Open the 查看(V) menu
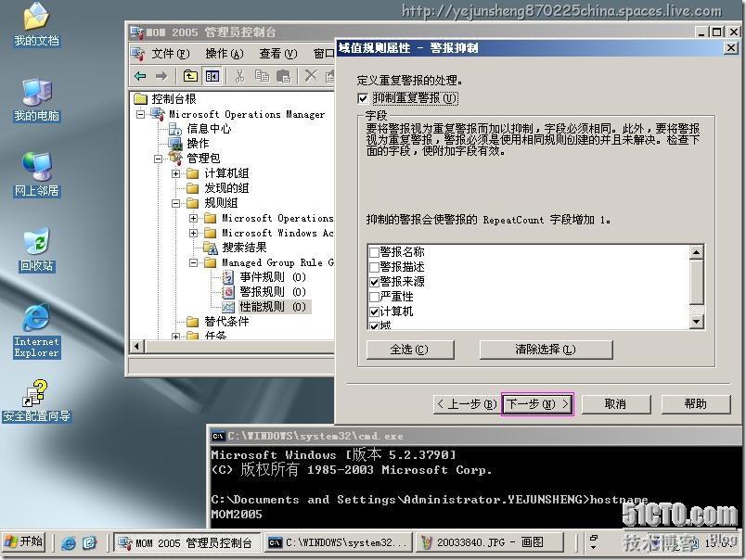Viewport: 746px width, 560px height. [277, 54]
